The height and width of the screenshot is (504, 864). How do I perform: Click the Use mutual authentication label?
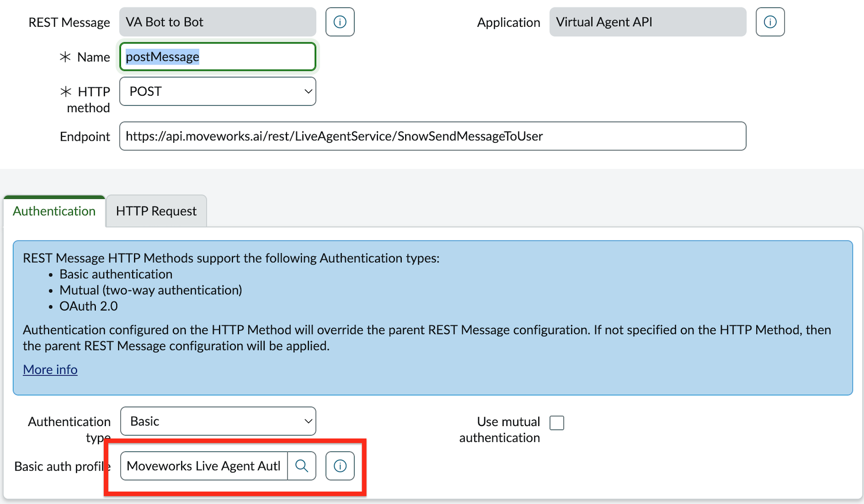(501, 430)
